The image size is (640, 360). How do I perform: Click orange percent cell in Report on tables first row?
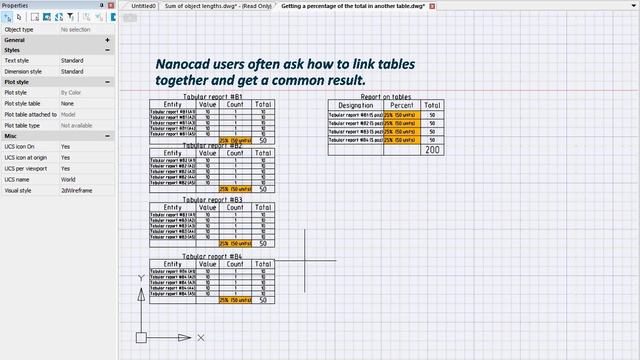(x=402, y=115)
